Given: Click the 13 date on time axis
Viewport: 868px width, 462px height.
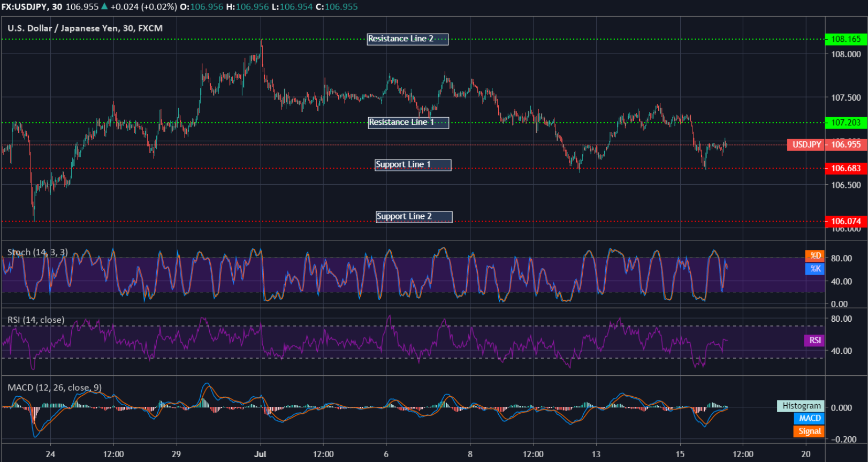Looking at the screenshot, I should coord(596,454).
